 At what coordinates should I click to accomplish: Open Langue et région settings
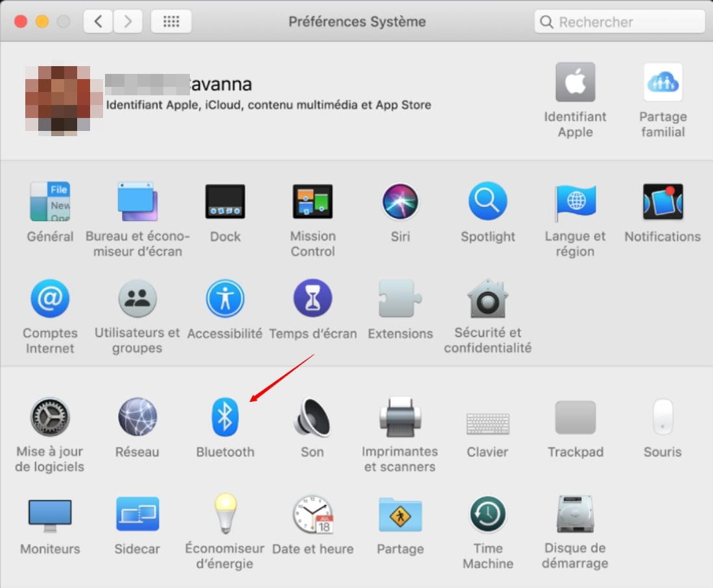575,202
